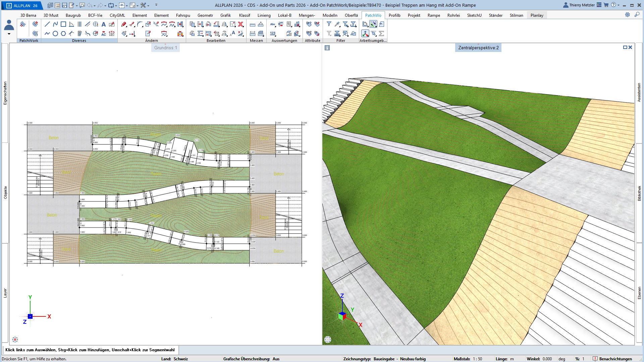Click the funnel filter icon
Viewport: 644px width, 362px height.
coord(329,24)
